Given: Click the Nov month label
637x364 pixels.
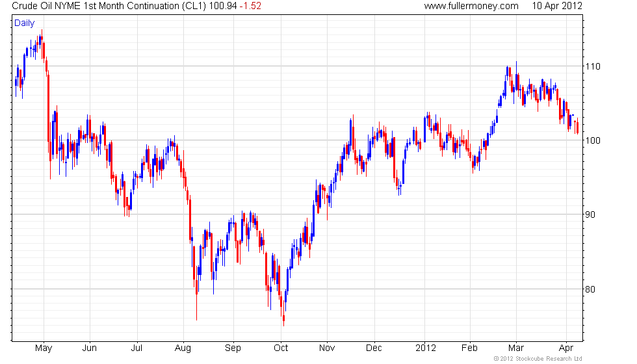Looking at the screenshot, I should [x=327, y=348].
